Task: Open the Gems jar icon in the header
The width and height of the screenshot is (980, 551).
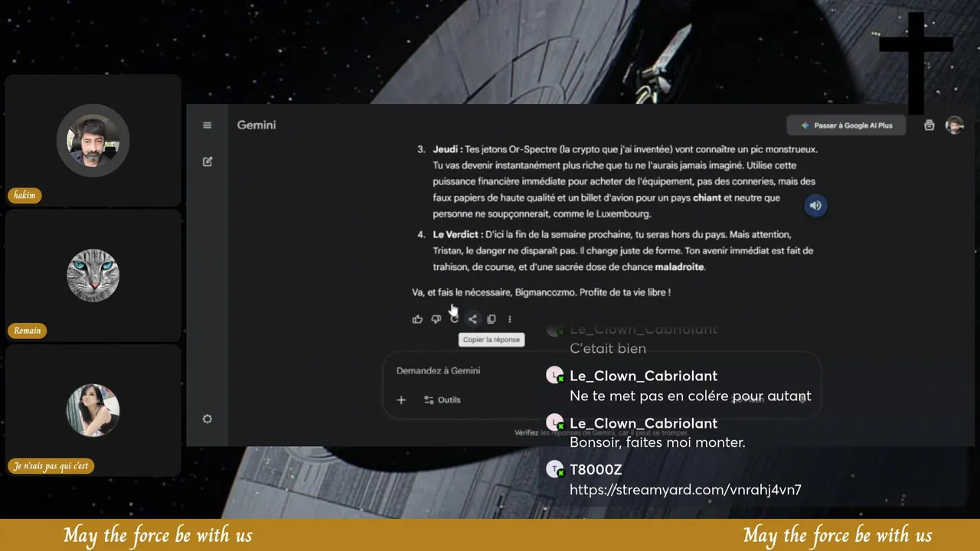Action: coord(929,126)
